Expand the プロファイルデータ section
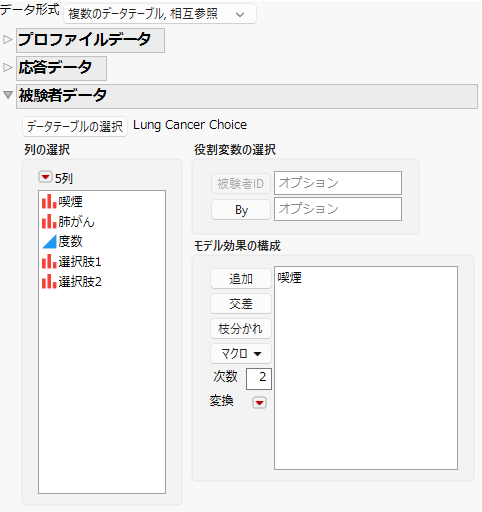482x512 pixels. tap(7, 40)
